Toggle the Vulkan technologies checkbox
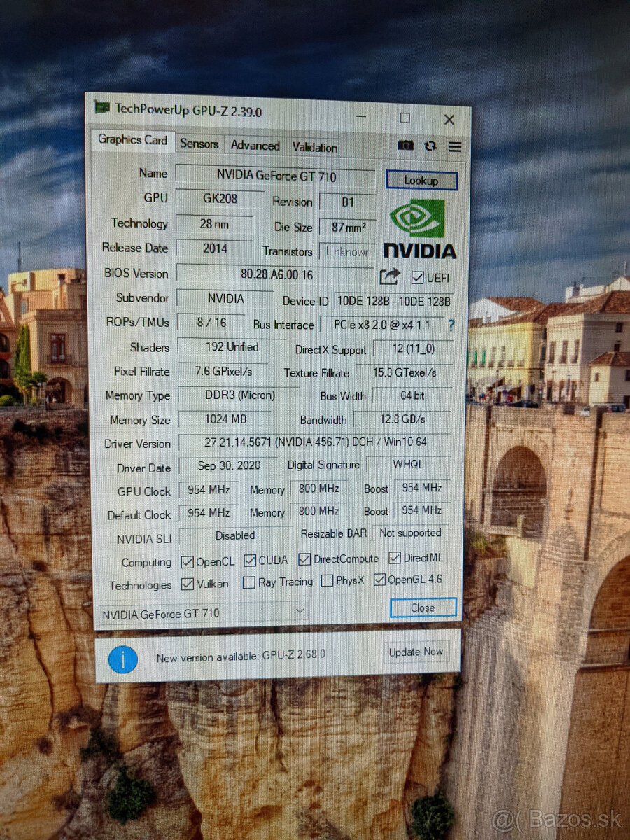The height and width of the screenshot is (840, 630). pyautogui.click(x=188, y=583)
